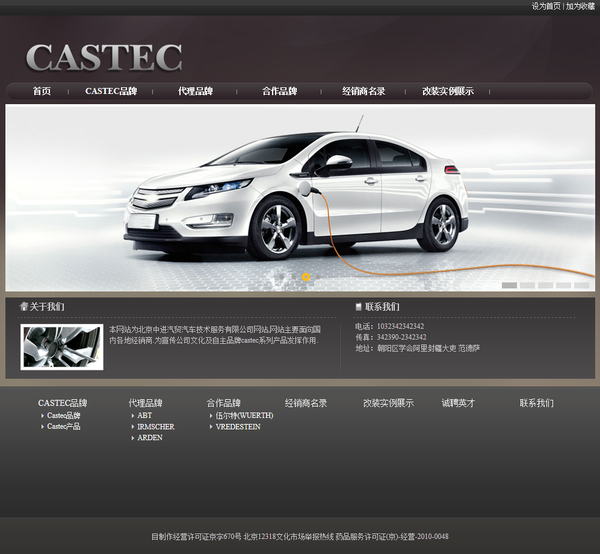Image resolution: width=600 pixels, height=554 pixels.
Task: Open the 首页 navigation item
Action: pyautogui.click(x=42, y=91)
